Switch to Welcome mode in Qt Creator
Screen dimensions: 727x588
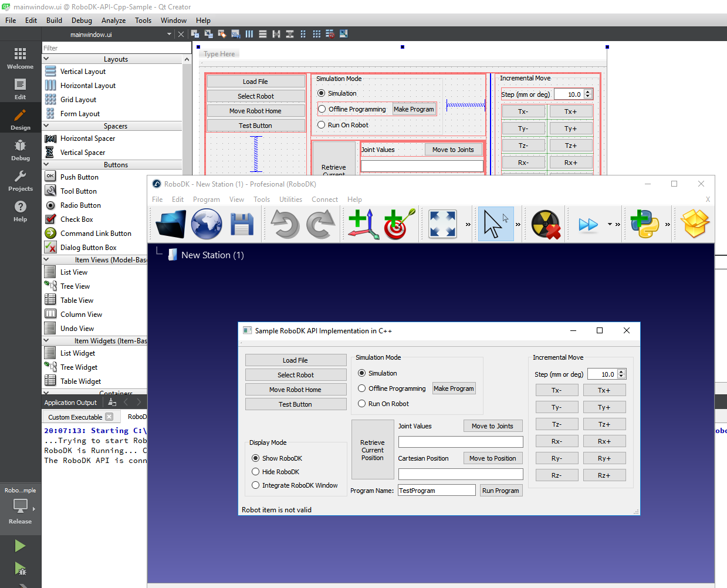21,58
